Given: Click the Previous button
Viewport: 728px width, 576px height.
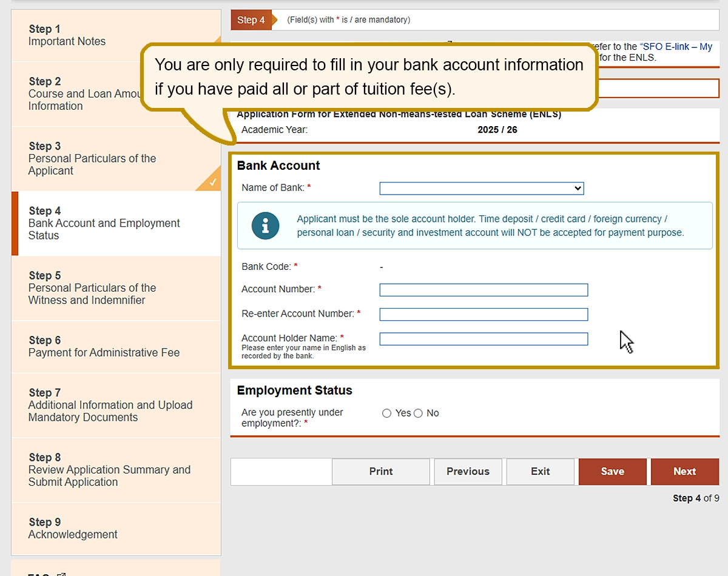Looking at the screenshot, I should (x=468, y=472).
